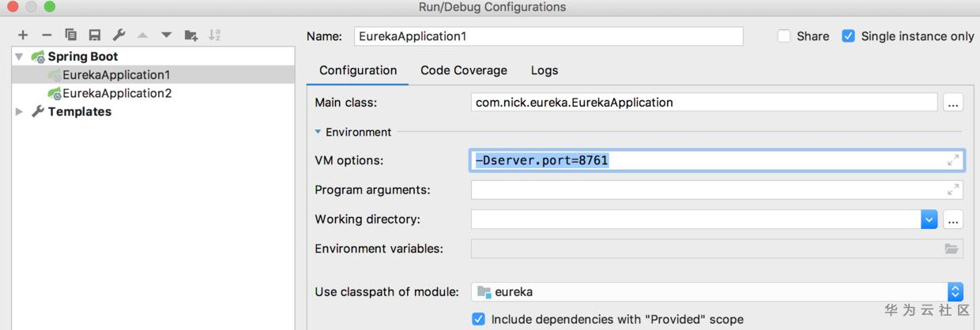Uncheck Single instance only
The height and width of the screenshot is (330, 980).
pyautogui.click(x=849, y=36)
